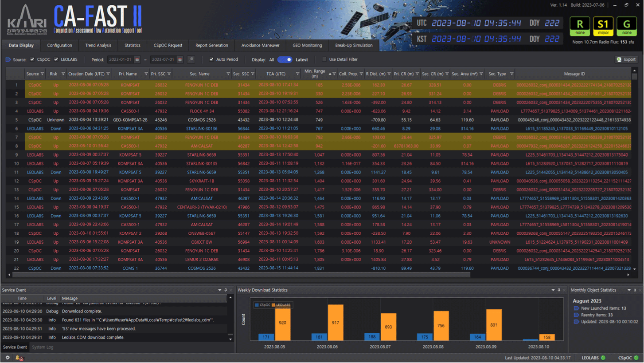Open the Sec. Area filter dropdown
This screenshot has height=363, width=644.
pyautogui.click(x=481, y=74)
